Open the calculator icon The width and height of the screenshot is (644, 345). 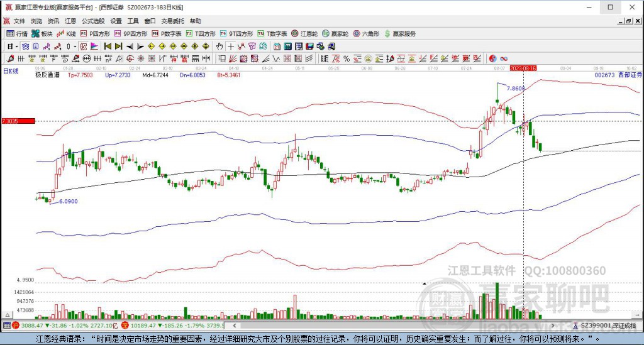coord(288,47)
